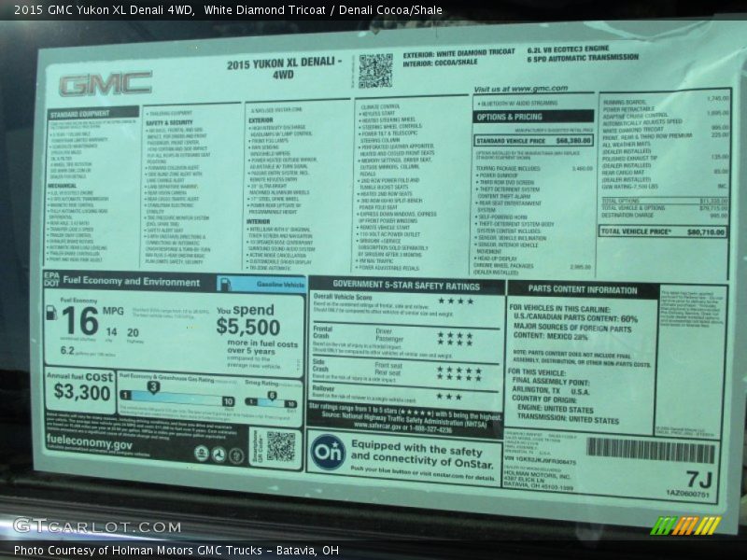Viewport: 747px width, 560px height.
Task: Click the '$5,500' fuel cost figure
Action: point(247,328)
